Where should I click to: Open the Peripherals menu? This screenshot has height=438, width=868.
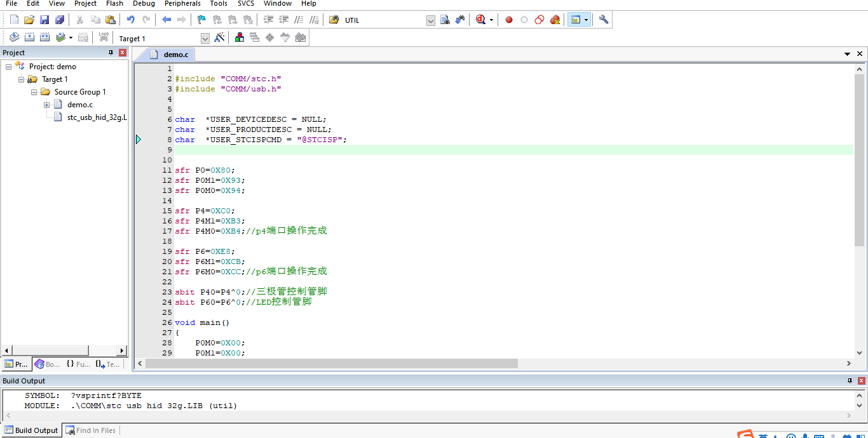pos(182,4)
